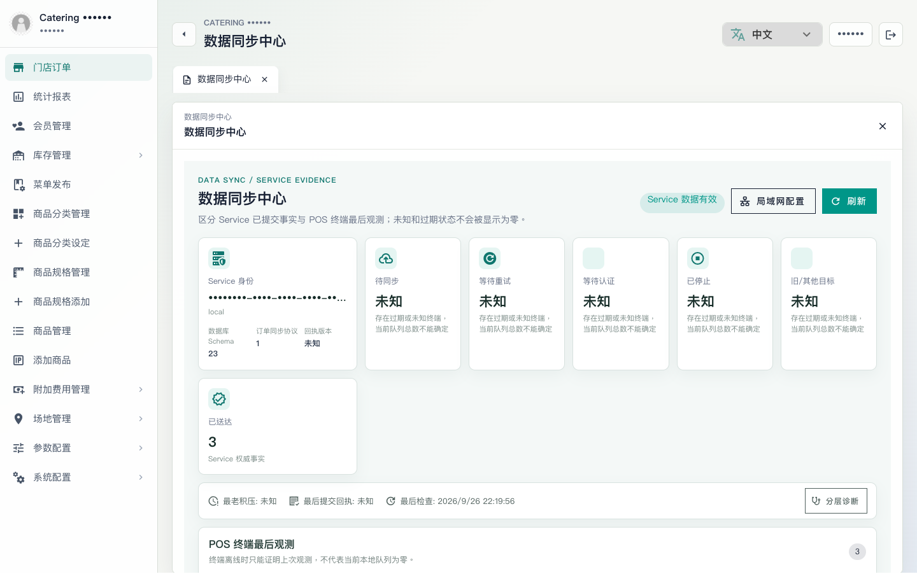Screen dimensions: 917x588
Task: Click the 分层诊断 button
Action: point(836,501)
